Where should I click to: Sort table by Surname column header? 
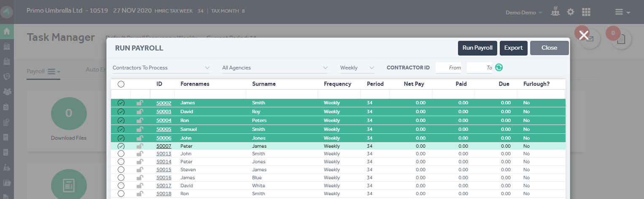264,84
